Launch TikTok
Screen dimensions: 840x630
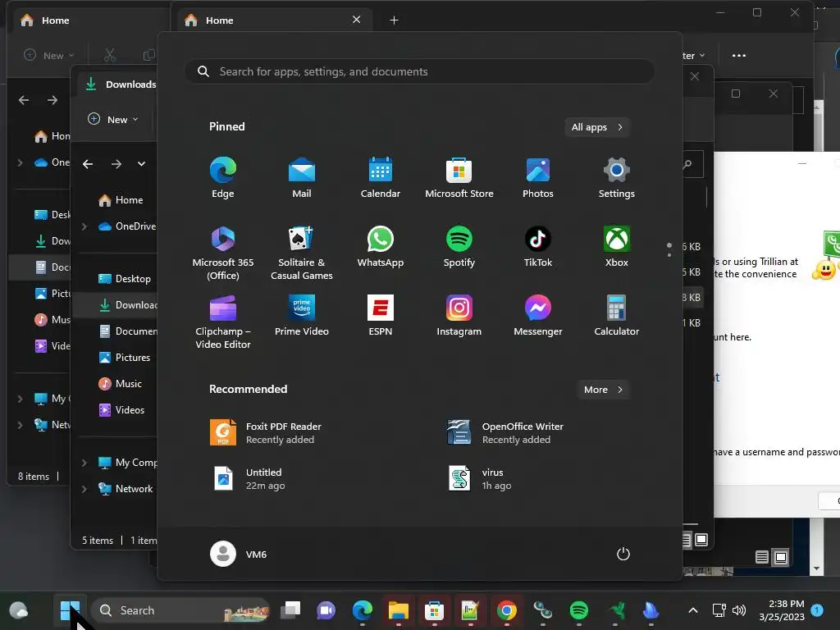tap(538, 247)
